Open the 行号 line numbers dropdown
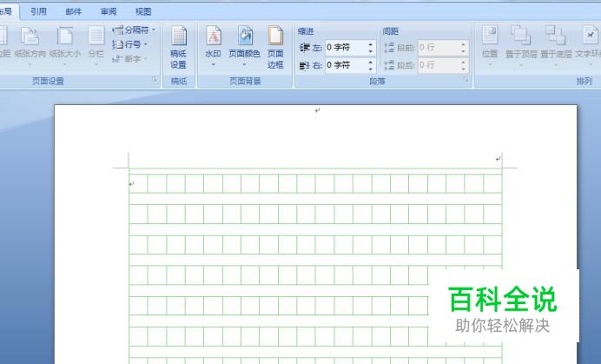 pos(129,44)
